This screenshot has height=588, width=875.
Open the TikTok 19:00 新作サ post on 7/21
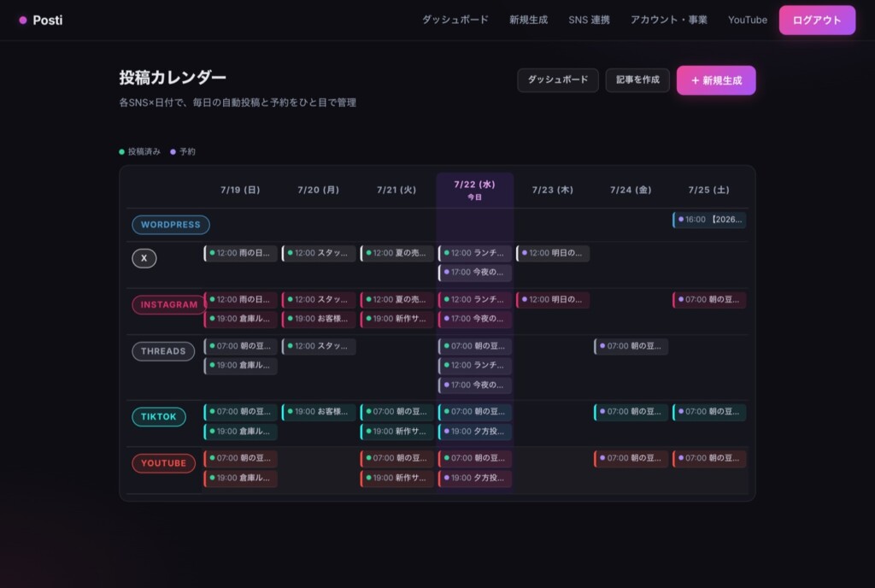396,432
